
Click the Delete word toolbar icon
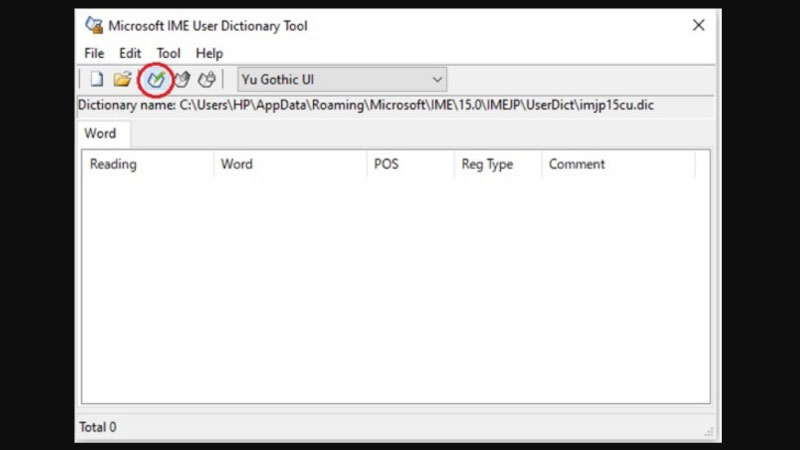point(207,79)
